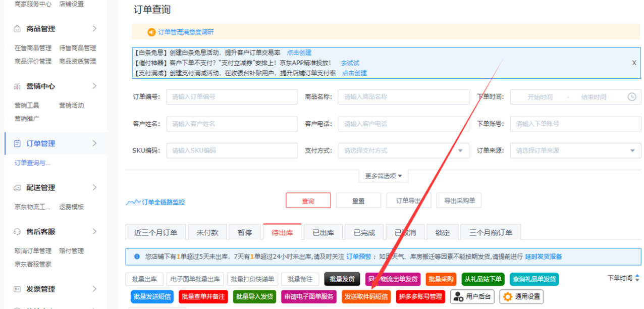Click the green 批量导入发货 button
This screenshot has width=644, height=309.
click(255, 296)
